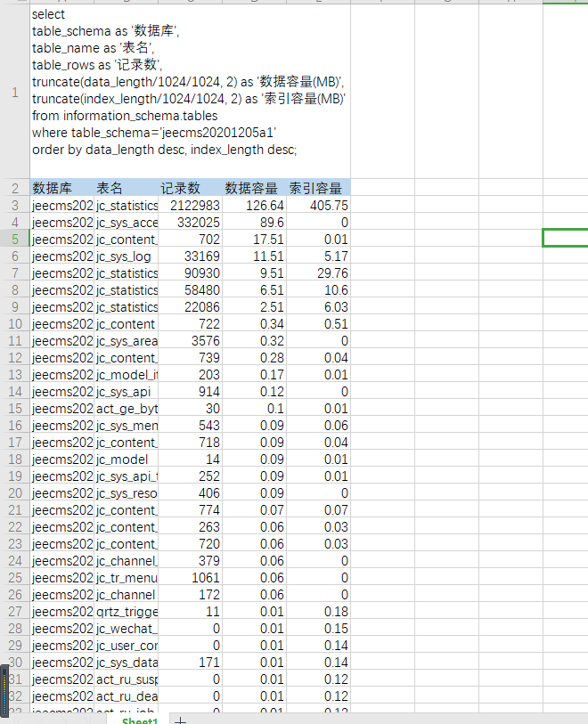Click the 记录数 header cell
Viewport: 588px width, 724px height.
191,188
